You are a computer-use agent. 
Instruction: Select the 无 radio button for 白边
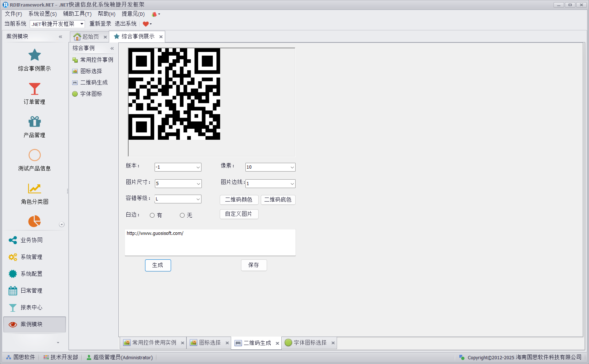point(182,215)
